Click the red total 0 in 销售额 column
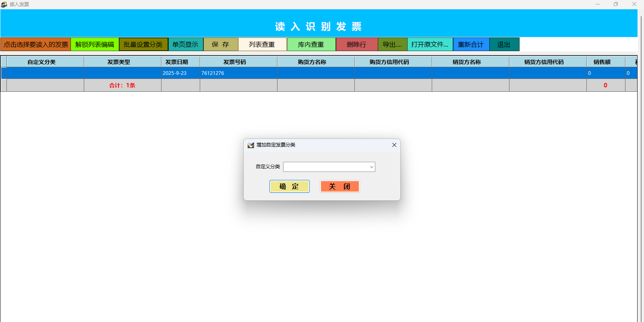The height and width of the screenshot is (322, 644). 605,85
